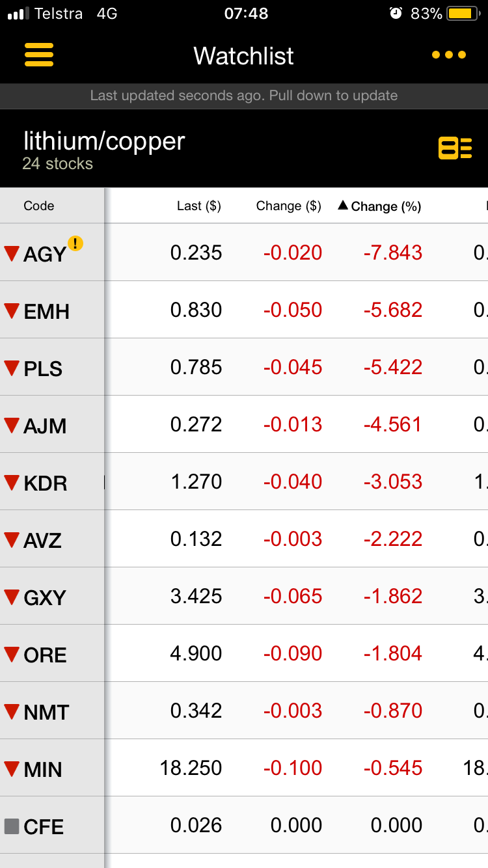
Task: Switch watchlist layout view icon
Action: [x=455, y=148]
